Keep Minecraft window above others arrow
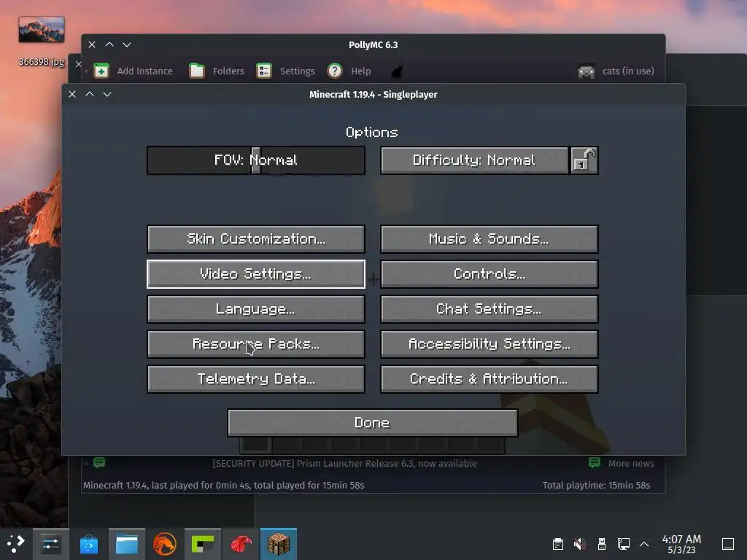This screenshot has width=747, height=560. click(90, 94)
